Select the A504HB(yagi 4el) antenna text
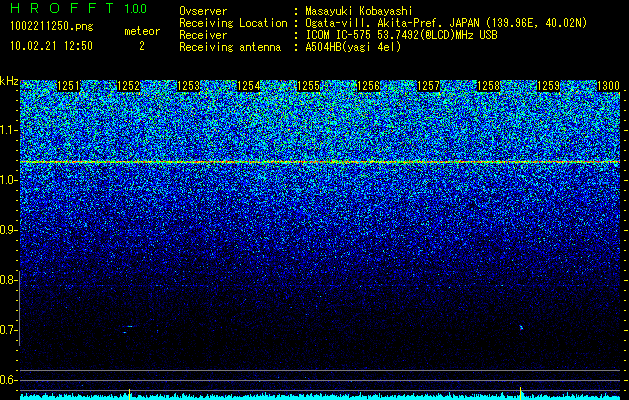629x400 pixels. pos(353,47)
